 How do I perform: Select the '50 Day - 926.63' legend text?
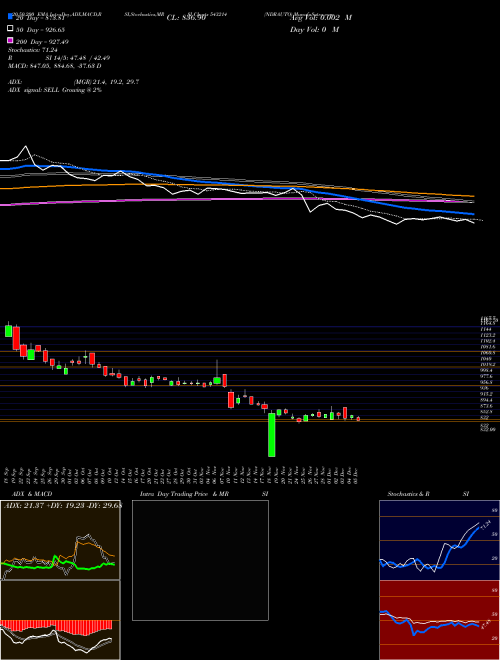tap(41, 30)
